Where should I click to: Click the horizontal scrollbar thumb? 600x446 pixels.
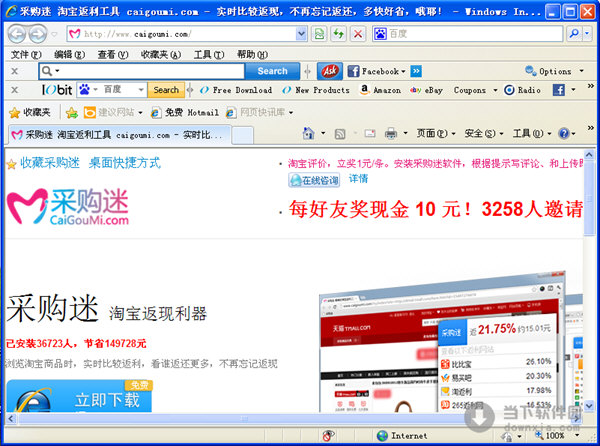click(x=244, y=418)
